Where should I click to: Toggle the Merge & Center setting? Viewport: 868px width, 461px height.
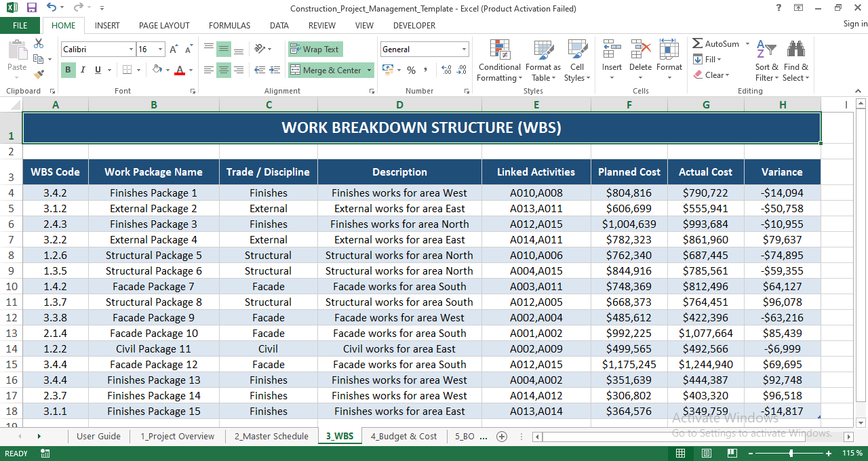(326, 70)
